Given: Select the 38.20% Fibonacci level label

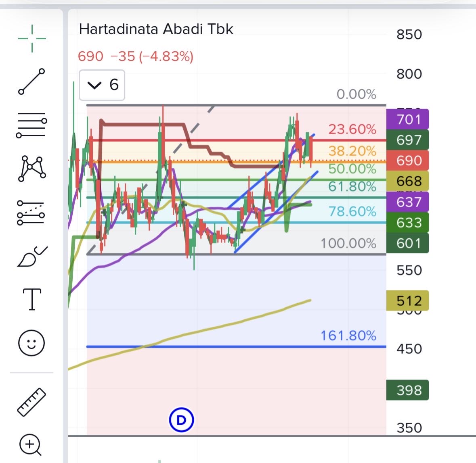Looking at the screenshot, I should click(352, 151).
